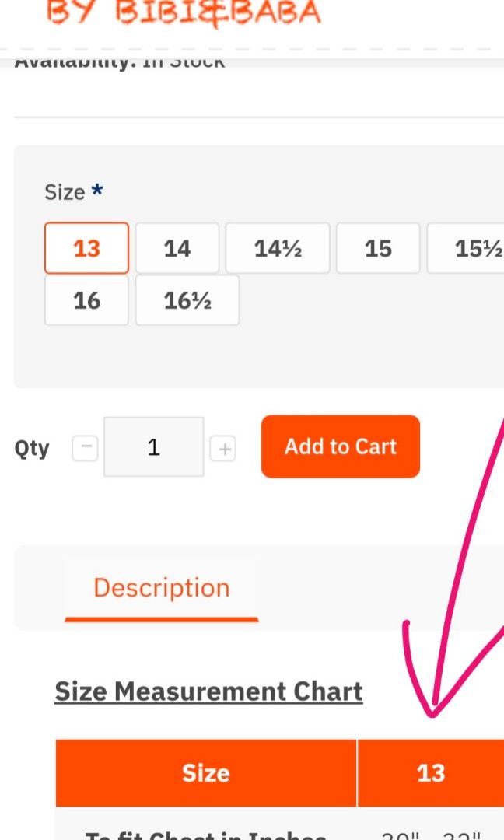Choose size 16
Viewport: 504px width, 840px height.
86,300
